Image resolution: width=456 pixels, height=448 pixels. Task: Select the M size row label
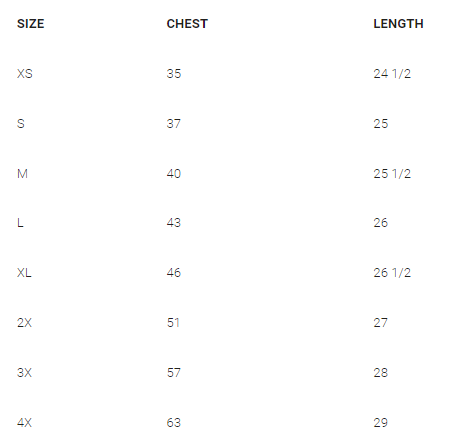(22, 174)
